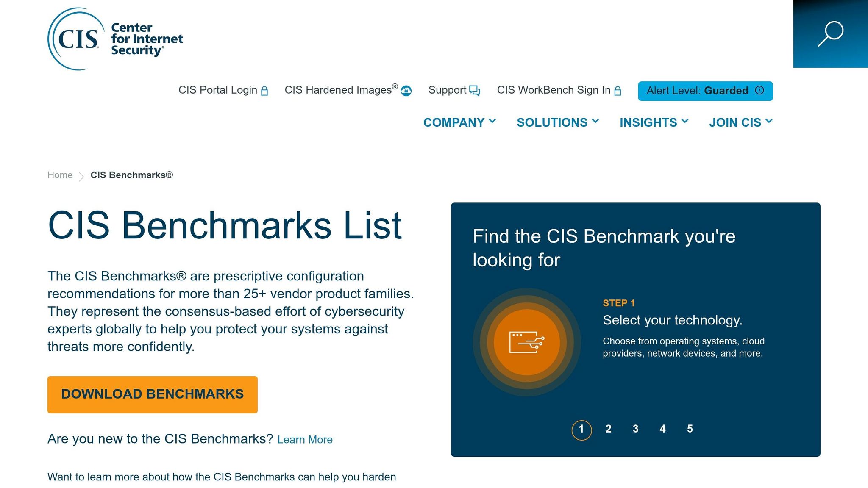The height and width of the screenshot is (488, 868).
Task: Click the 'Select your technology.' text
Action: coord(673,320)
